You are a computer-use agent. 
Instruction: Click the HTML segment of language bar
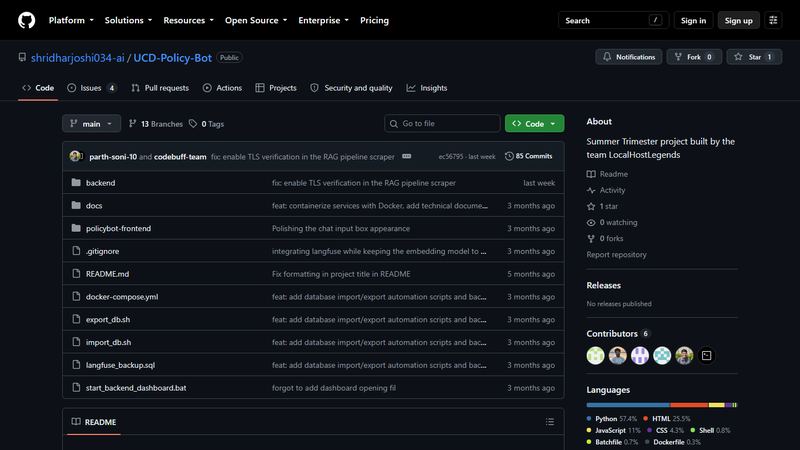[x=689, y=405]
